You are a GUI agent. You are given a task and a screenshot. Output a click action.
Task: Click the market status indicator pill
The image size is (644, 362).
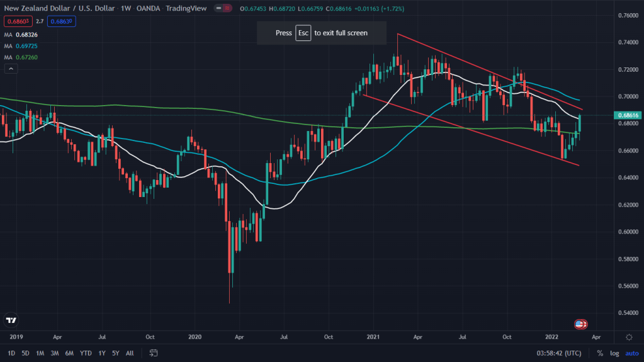pyautogui.click(x=222, y=9)
